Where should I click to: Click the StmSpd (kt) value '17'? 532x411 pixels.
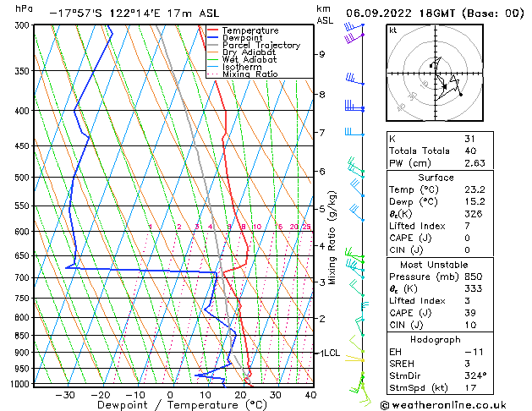coord(470,387)
